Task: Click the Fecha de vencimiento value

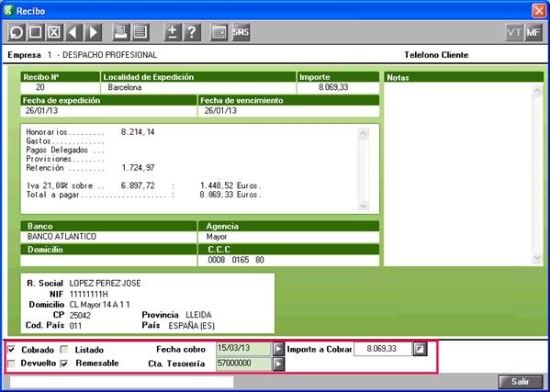Action: click(x=220, y=111)
